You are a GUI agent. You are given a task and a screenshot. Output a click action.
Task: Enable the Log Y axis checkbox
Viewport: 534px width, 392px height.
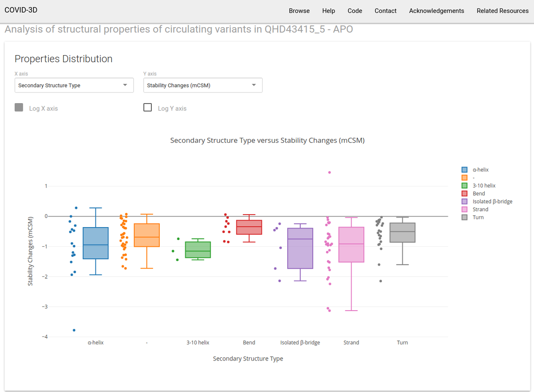coord(147,107)
